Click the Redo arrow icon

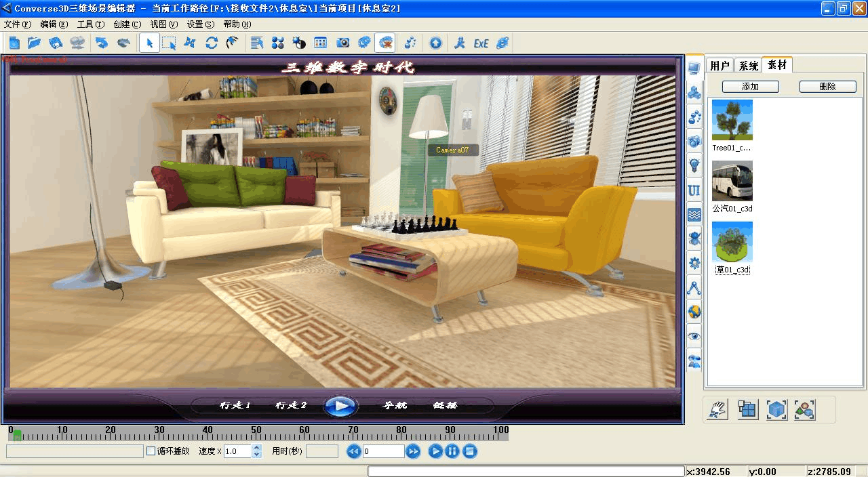click(123, 43)
